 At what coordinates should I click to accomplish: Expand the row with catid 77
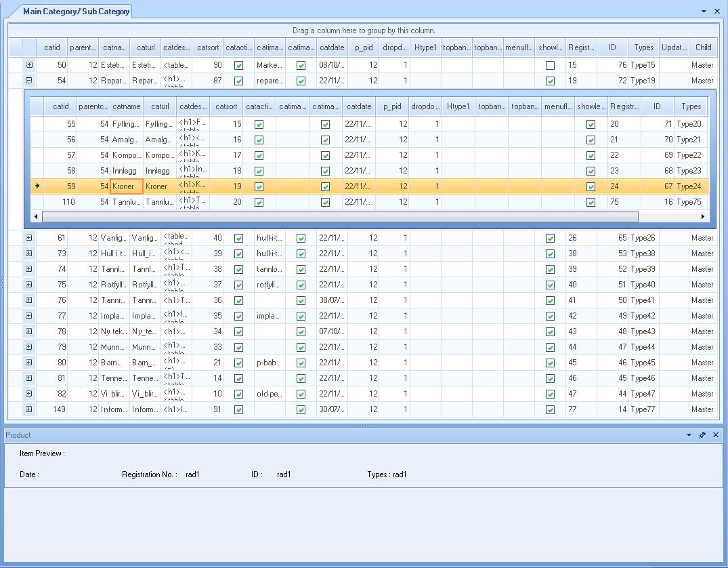29,316
